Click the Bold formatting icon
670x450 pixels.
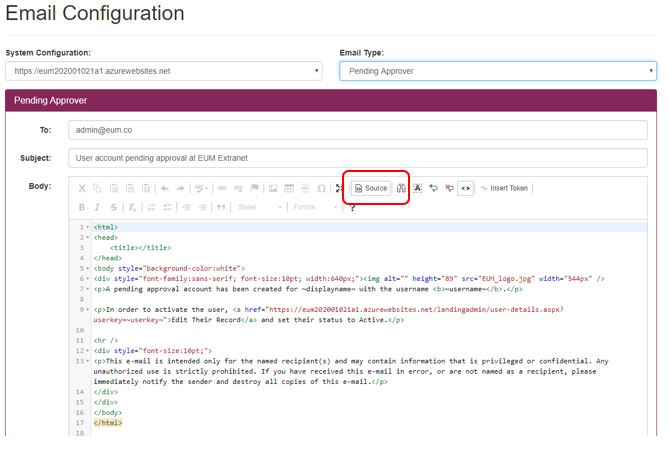82,207
